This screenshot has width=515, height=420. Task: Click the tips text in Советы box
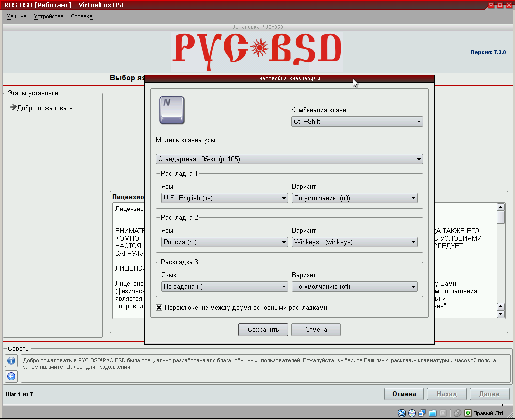coord(259,363)
